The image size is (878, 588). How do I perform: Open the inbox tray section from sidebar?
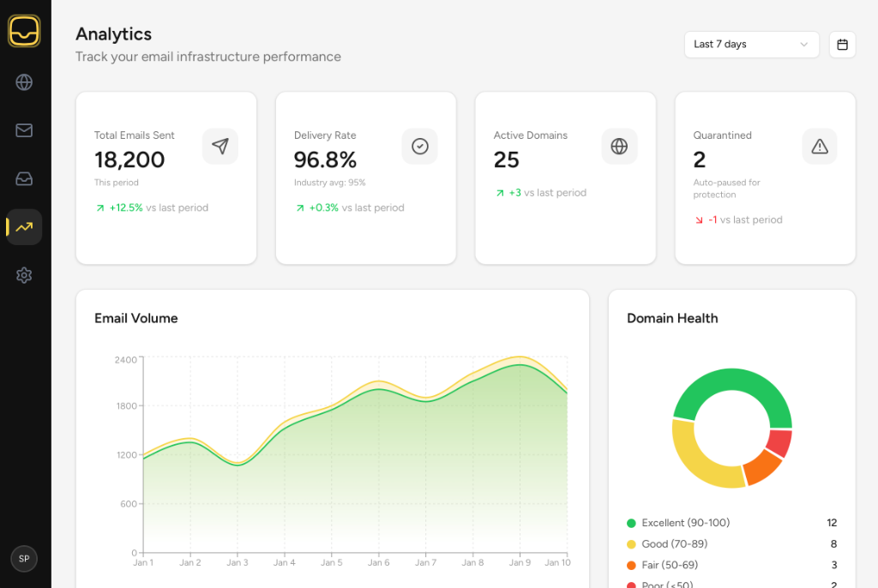tap(24, 179)
